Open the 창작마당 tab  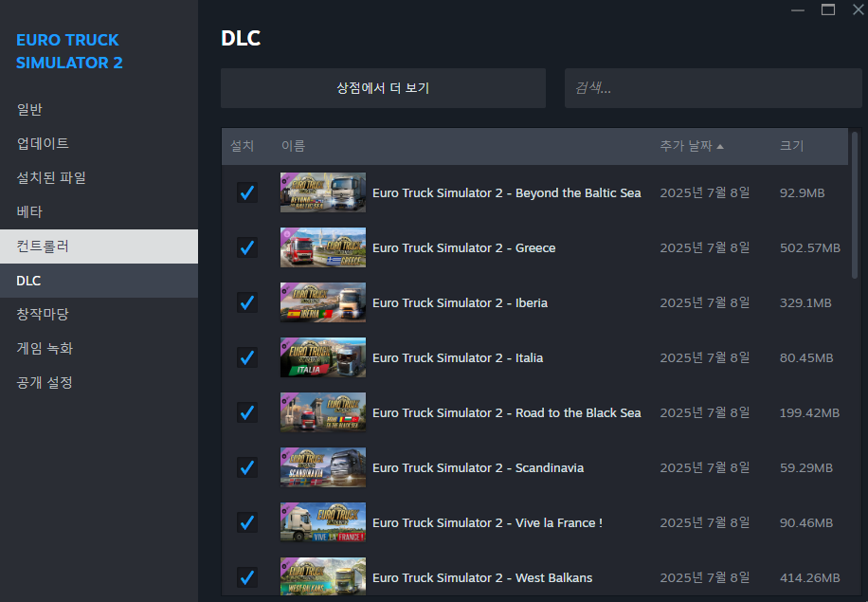point(99,315)
